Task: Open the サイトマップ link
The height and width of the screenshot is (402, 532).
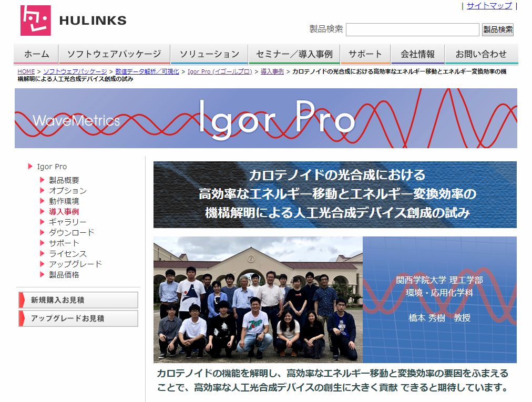Action: [489, 6]
